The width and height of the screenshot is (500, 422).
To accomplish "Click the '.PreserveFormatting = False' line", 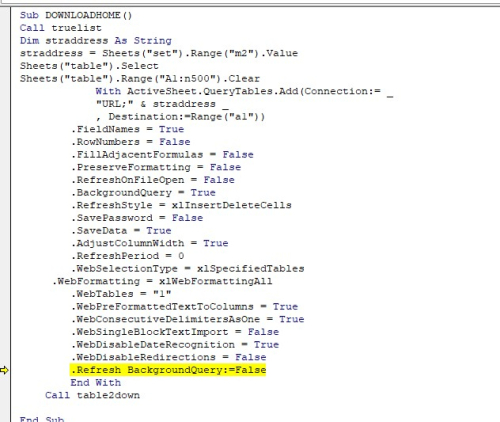I will pyautogui.click(x=156, y=167).
